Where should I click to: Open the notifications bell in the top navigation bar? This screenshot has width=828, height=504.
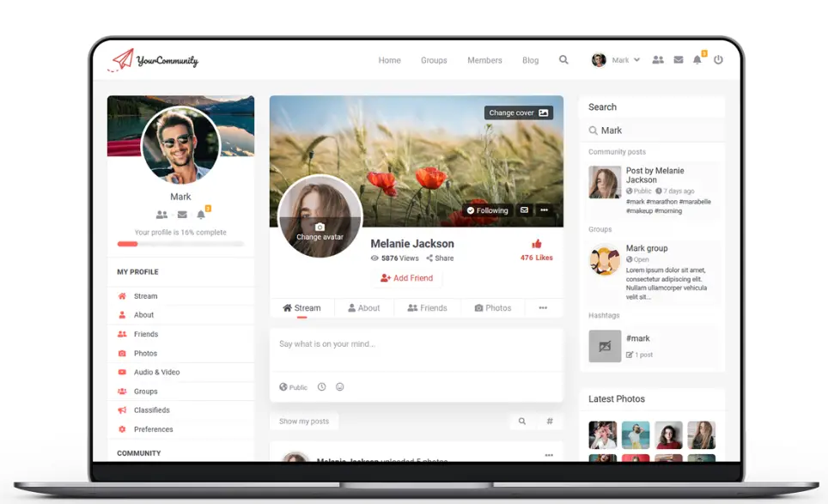(697, 59)
